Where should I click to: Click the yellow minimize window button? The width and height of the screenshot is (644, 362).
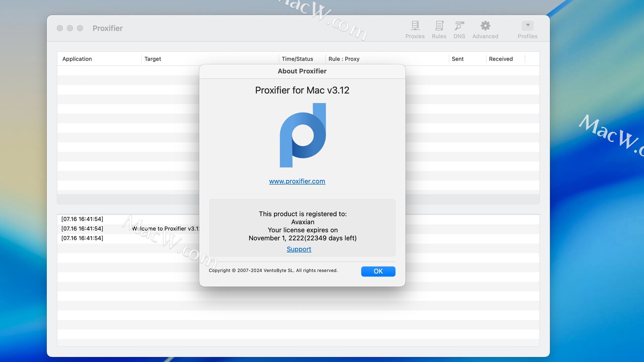[x=70, y=28]
